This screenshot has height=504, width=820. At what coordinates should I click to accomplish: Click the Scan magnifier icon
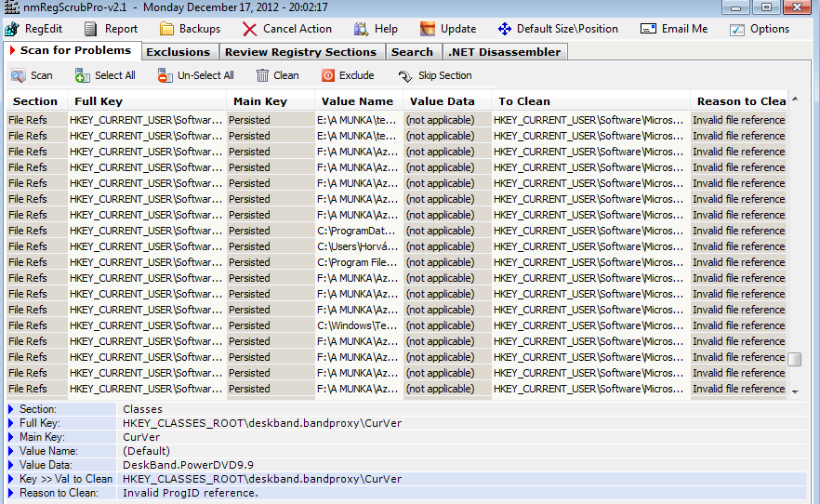[x=19, y=76]
